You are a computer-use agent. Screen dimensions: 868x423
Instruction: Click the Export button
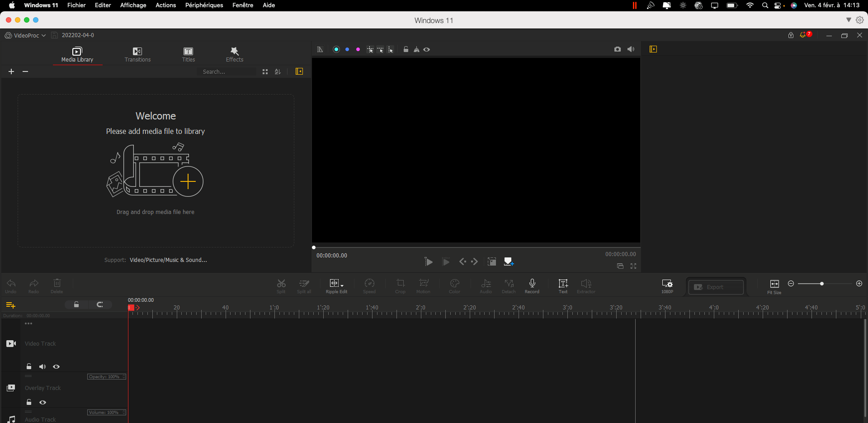point(716,287)
